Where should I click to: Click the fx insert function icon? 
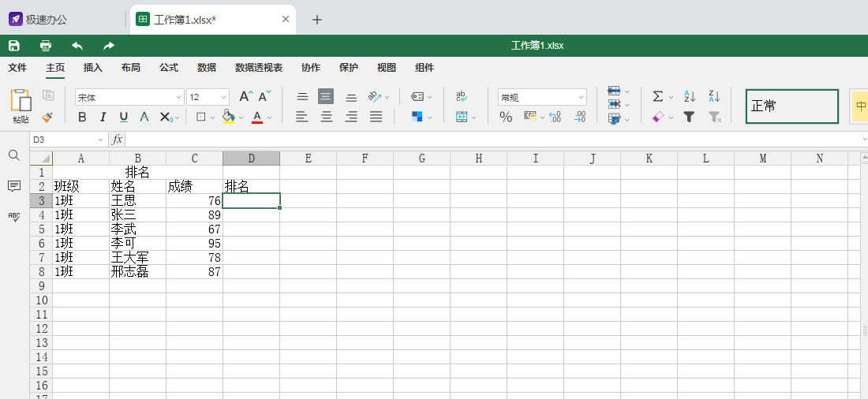[x=117, y=140]
